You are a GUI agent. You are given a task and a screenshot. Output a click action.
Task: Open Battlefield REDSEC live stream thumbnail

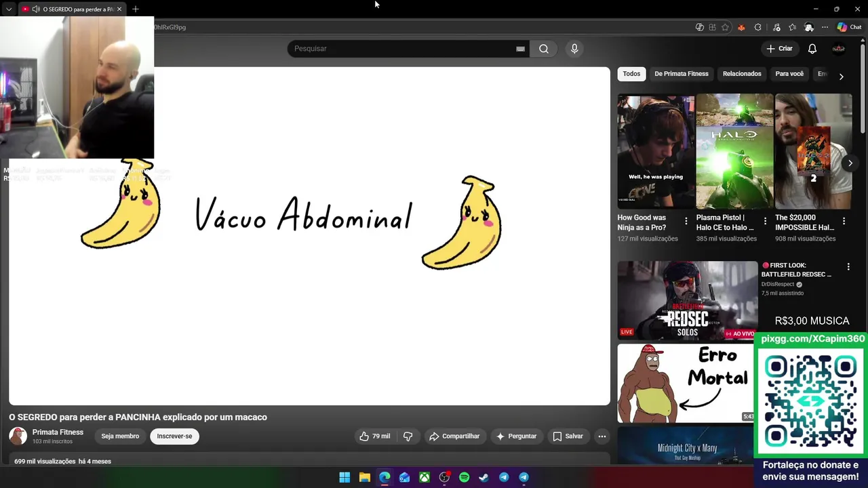[x=688, y=300]
